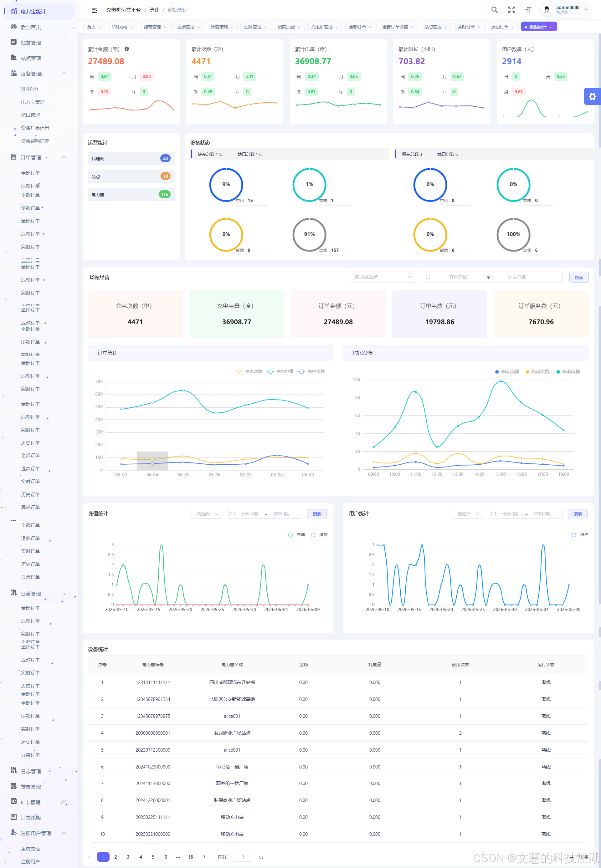
Task: Click the 站点管理 building icon in sidebar
Action: tap(13, 58)
